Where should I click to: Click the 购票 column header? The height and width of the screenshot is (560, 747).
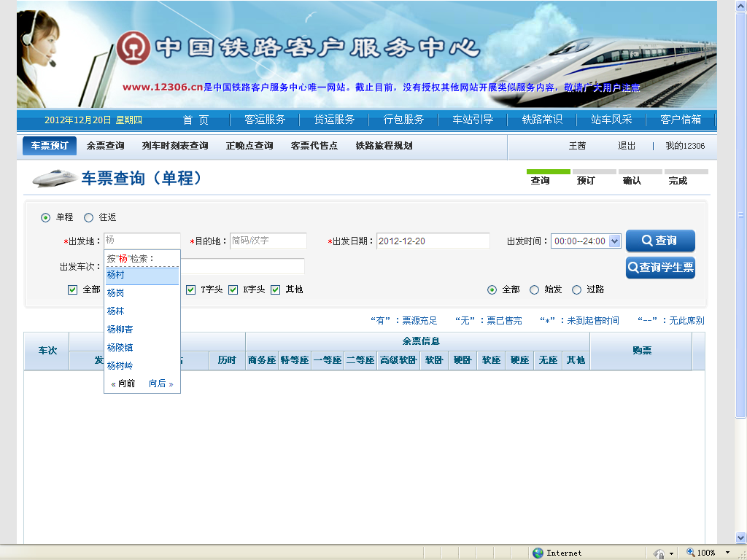point(641,351)
